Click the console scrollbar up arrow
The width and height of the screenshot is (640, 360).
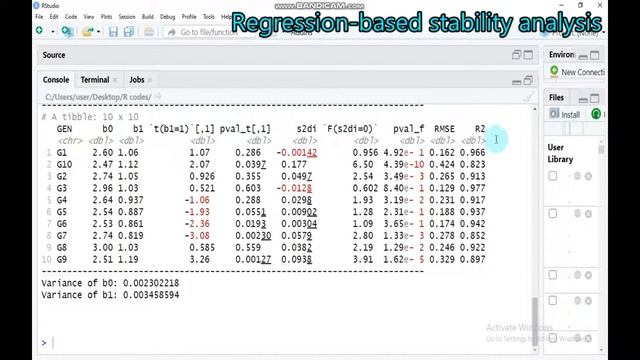(535, 109)
